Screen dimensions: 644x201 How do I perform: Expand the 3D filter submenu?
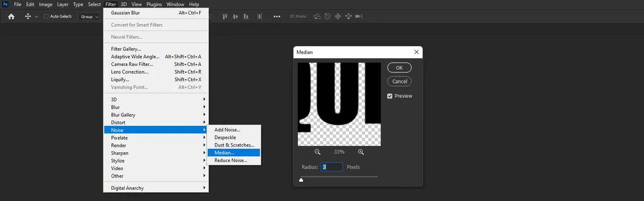(x=156, y=100)
